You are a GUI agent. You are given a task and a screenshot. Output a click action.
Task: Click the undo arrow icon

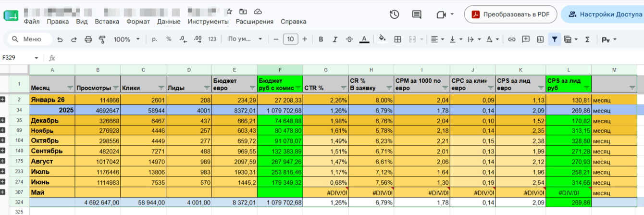coord(60,39)
